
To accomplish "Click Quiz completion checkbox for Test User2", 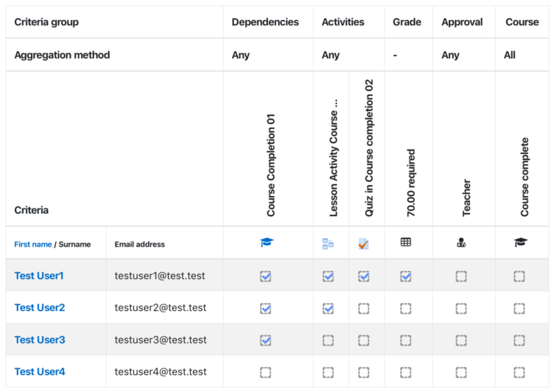I will point(364,308).
